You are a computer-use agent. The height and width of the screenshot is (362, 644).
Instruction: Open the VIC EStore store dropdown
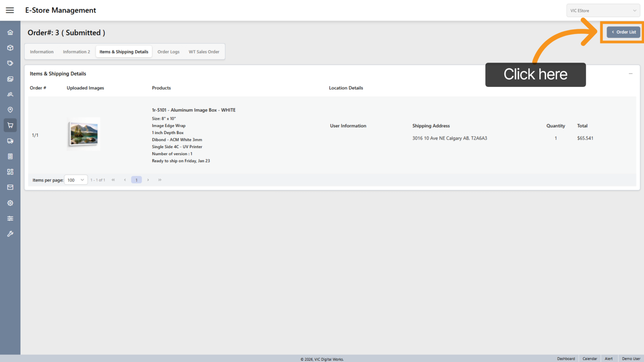click(x=603, y=11)
